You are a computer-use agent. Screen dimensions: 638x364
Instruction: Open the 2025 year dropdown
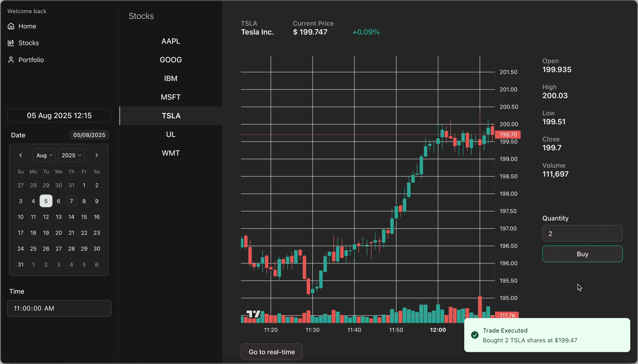[71, 155]
